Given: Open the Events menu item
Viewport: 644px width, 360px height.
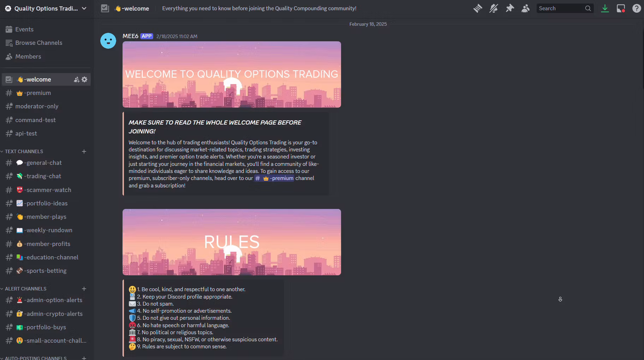Looking at the screenshot, I should click(x=24, y=29).
